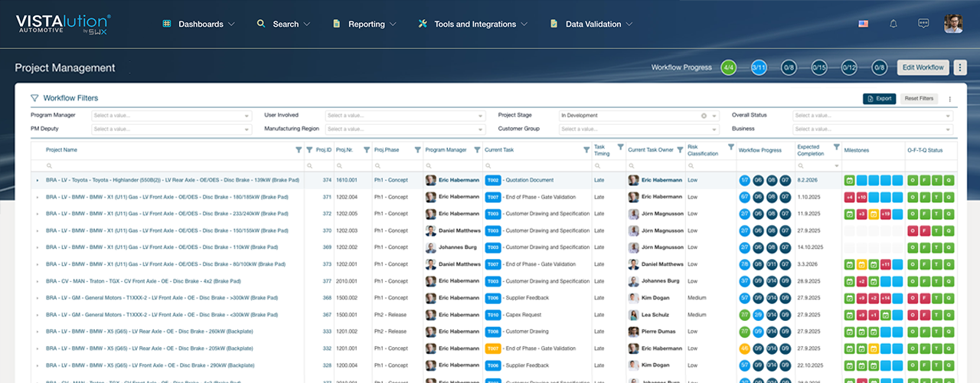Expand the Toyota Highlander project row
This screenshot has width=980, height=383.
[x=38, y=180]
